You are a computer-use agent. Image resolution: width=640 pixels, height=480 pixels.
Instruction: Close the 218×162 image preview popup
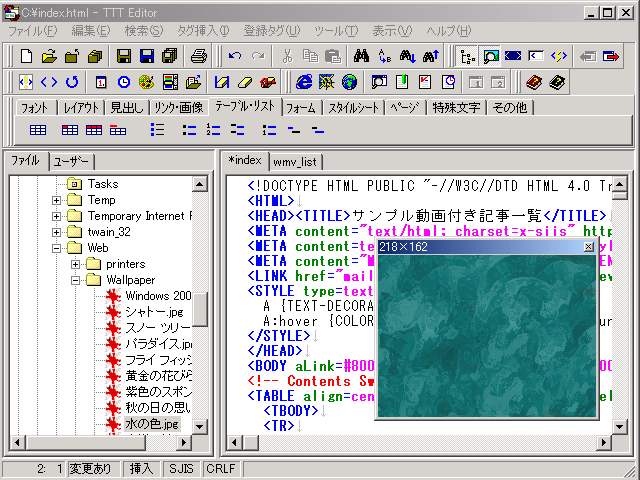point(589,247)
